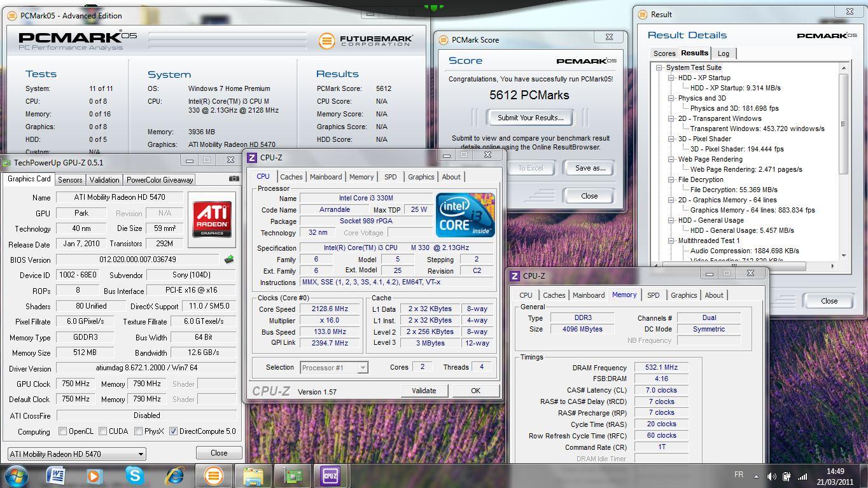868x488 pixels.
Task: Open the GPU selection dropdown in GPU-Z
Action: click(x=76, y=454)
